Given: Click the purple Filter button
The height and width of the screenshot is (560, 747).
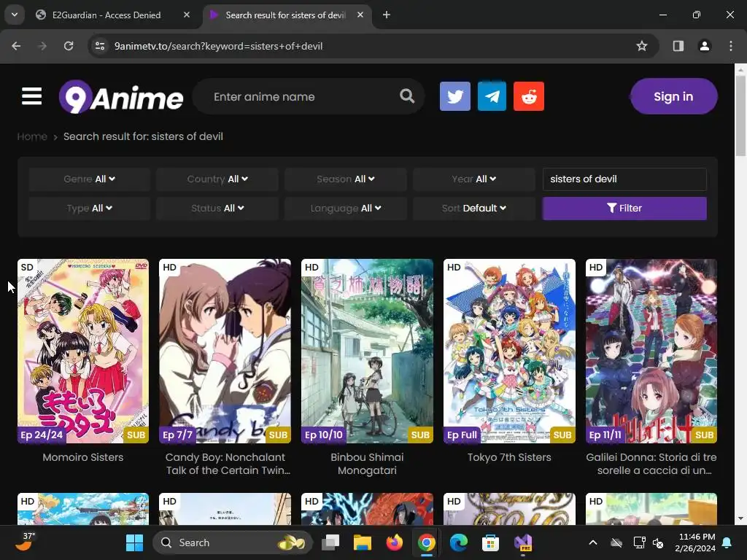Looking at the screenshot, I should (624, 208).
